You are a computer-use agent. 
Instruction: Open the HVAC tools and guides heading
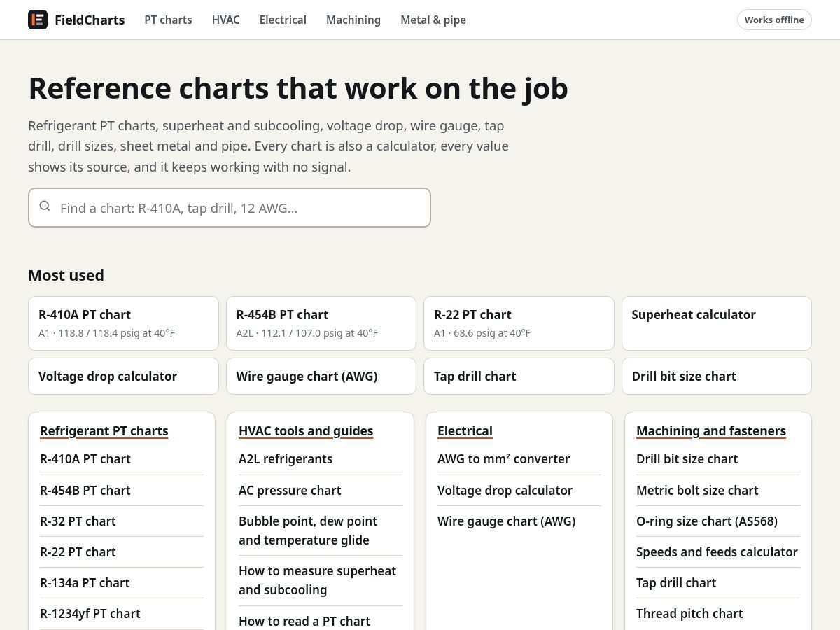click(x=306, y=431)
